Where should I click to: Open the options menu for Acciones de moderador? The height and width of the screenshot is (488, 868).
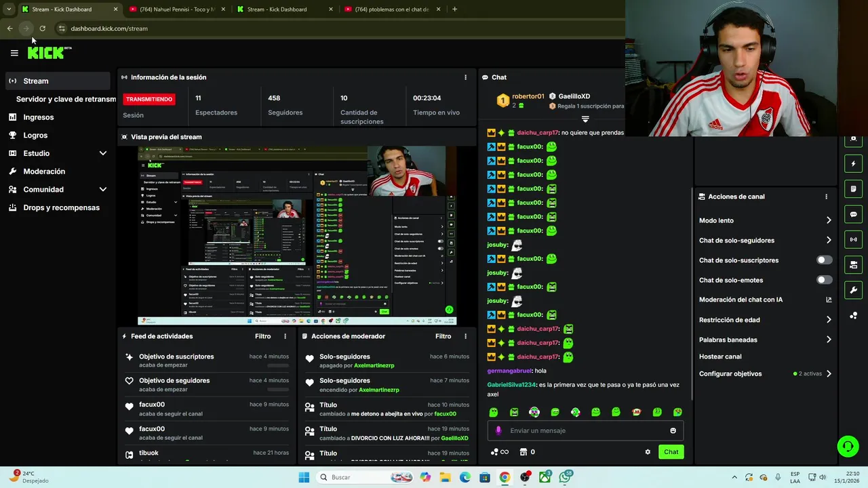point(465,336)
